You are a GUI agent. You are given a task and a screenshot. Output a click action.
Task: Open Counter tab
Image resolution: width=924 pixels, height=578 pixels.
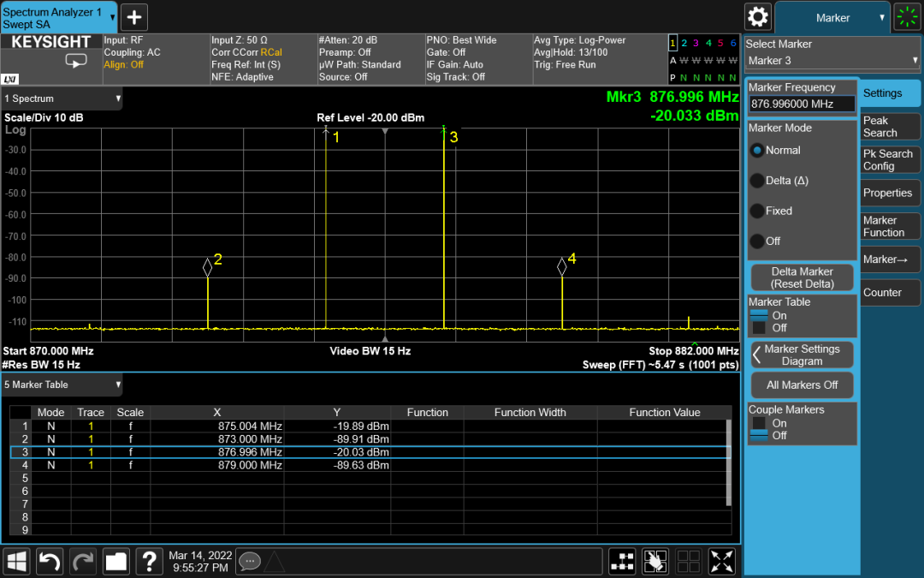click(x=890, y=293)
